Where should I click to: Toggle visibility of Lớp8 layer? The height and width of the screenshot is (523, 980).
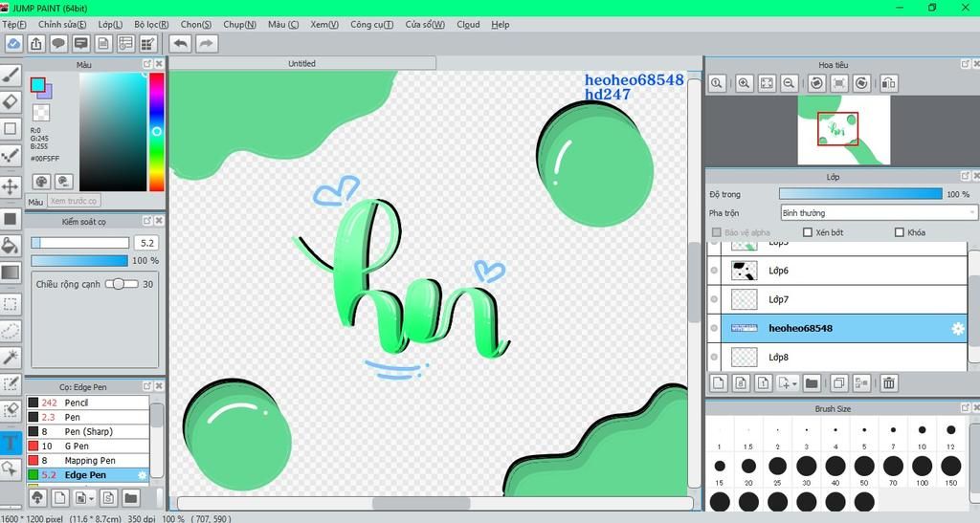tap(714, 357)
